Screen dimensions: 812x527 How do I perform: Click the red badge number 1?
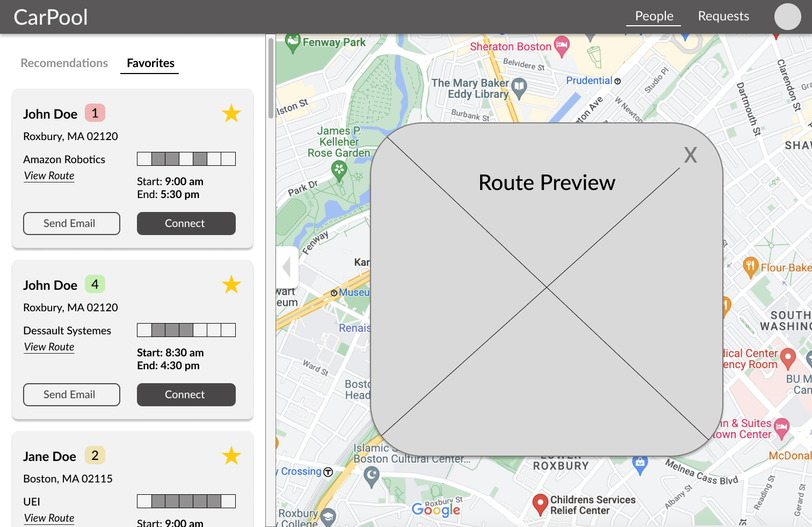(x=95, y=113)
